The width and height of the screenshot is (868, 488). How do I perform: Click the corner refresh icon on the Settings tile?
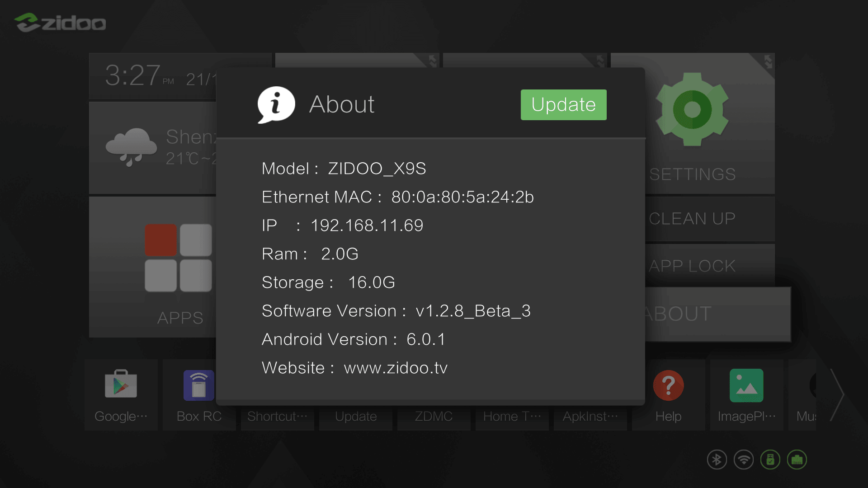pyautogui.click(x=768, y=61)
